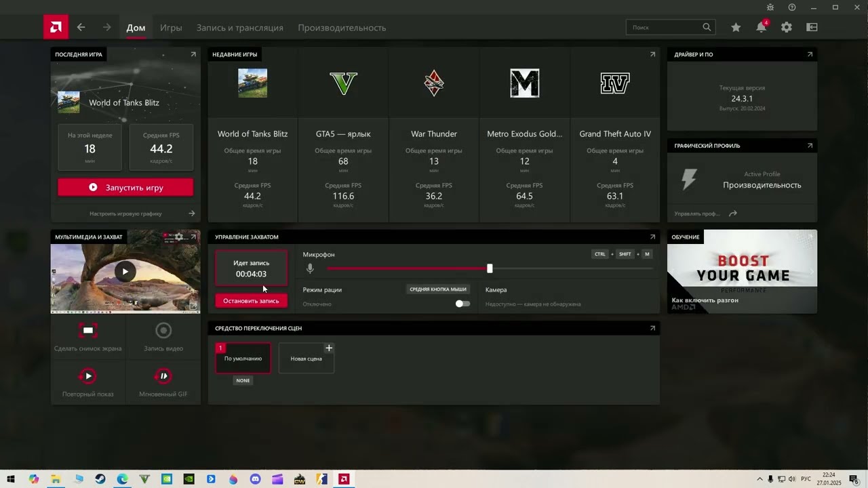The image size is (868, 488).
Task: Toggle the sidebar layout icon
Action: [x=812, y=28]
